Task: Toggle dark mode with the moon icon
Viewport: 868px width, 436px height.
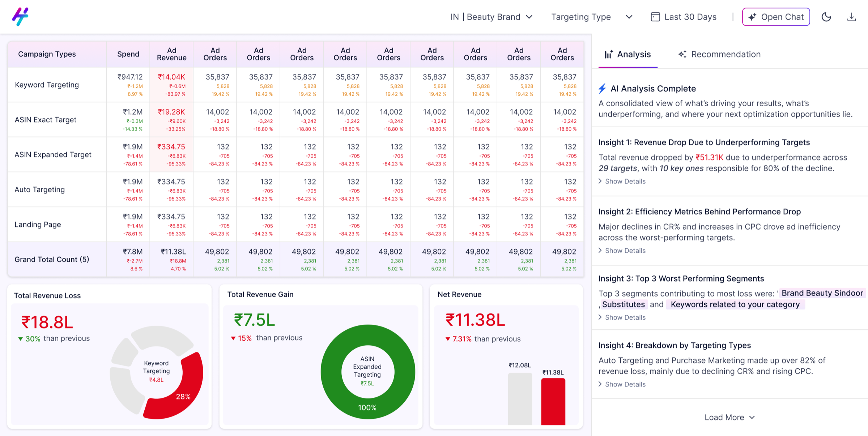Action: tap(826, 17)
